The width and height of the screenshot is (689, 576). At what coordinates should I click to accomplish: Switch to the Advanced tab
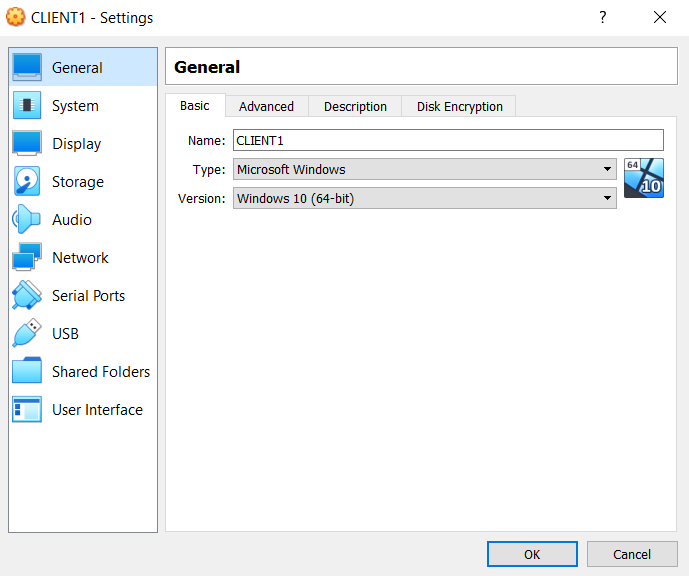[x=266, y=107]
